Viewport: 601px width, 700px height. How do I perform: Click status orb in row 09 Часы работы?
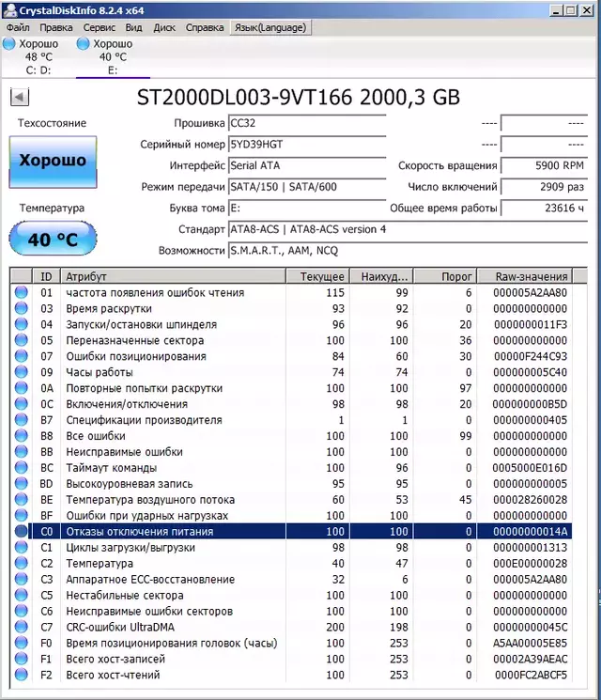pos(21,372)
